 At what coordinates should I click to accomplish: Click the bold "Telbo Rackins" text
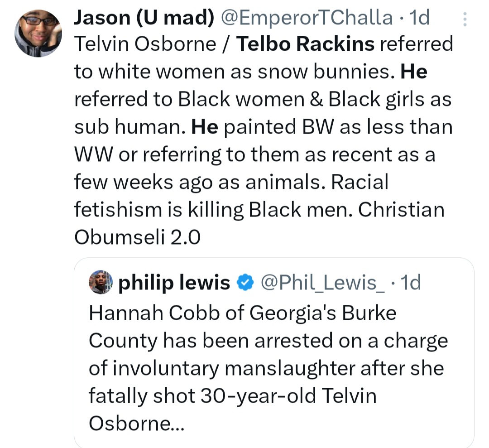(306, 44)
